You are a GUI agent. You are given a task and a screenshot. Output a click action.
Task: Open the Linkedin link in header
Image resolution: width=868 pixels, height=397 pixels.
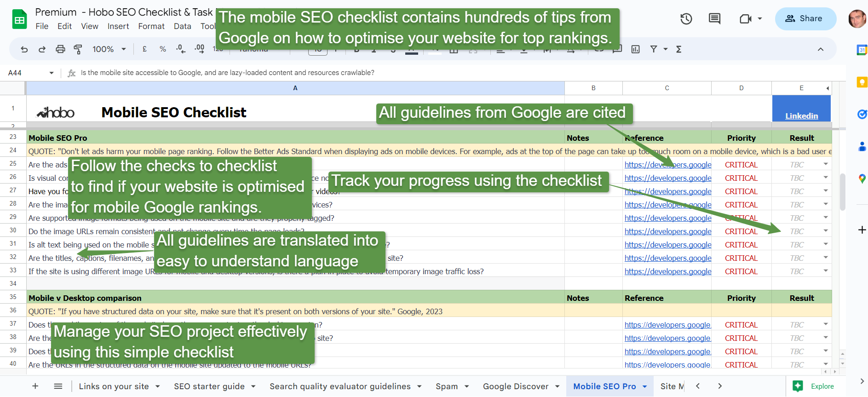click(801, 116)
